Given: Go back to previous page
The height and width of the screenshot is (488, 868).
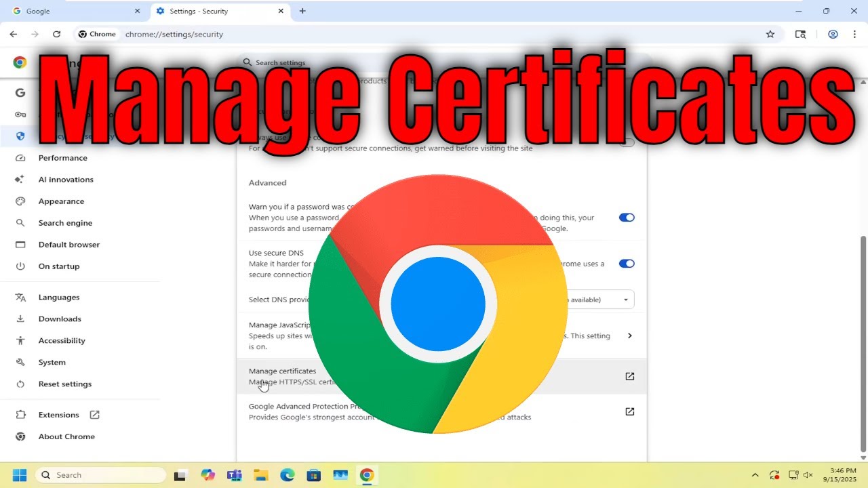Looking at the screenshot, I should (14, 34).
